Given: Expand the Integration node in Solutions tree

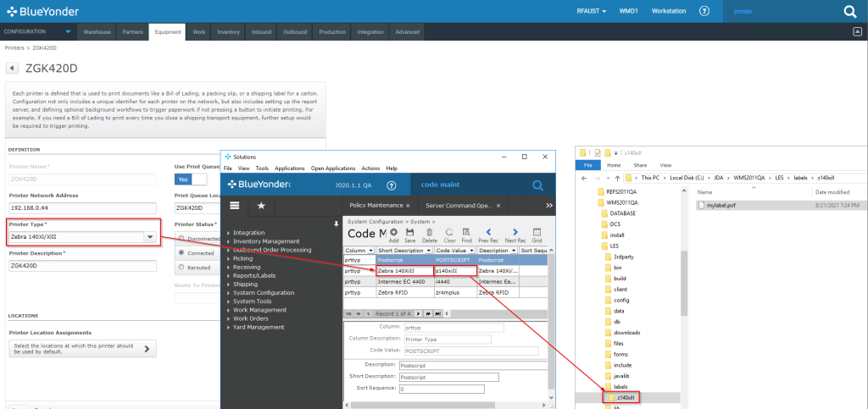Looking at the screenshot, I should [229, 233].
